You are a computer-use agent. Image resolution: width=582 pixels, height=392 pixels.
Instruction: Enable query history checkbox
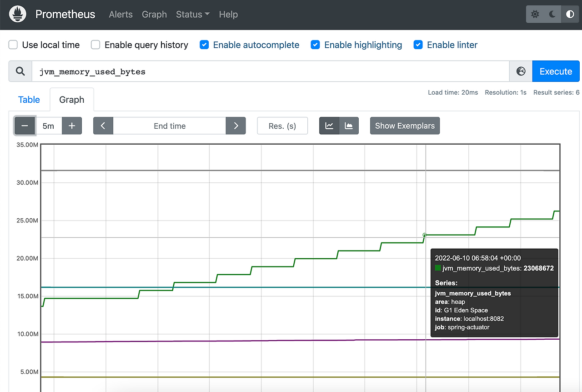click(x=95, y=45)
